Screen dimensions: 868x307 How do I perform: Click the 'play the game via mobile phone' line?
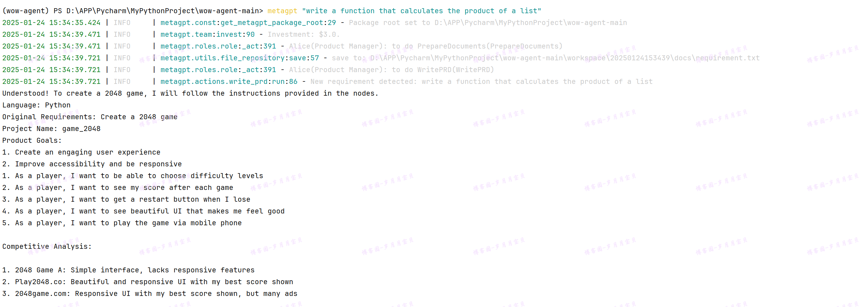122,223
